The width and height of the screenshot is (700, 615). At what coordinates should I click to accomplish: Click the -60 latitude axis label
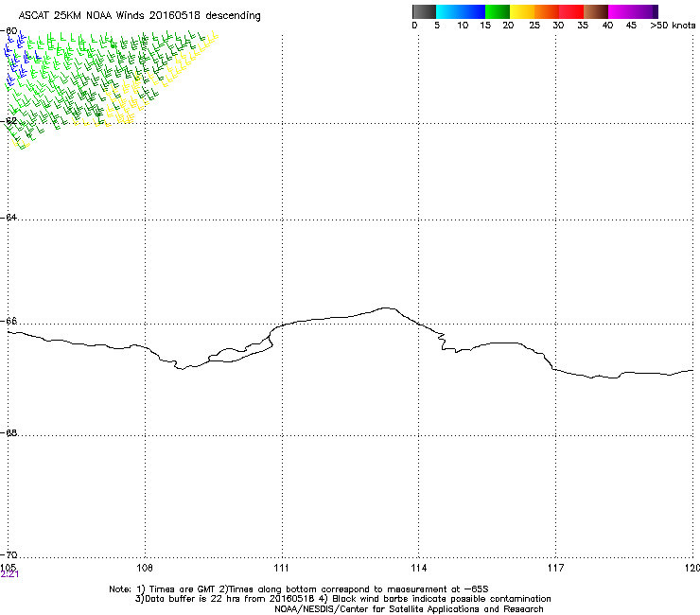9,31
